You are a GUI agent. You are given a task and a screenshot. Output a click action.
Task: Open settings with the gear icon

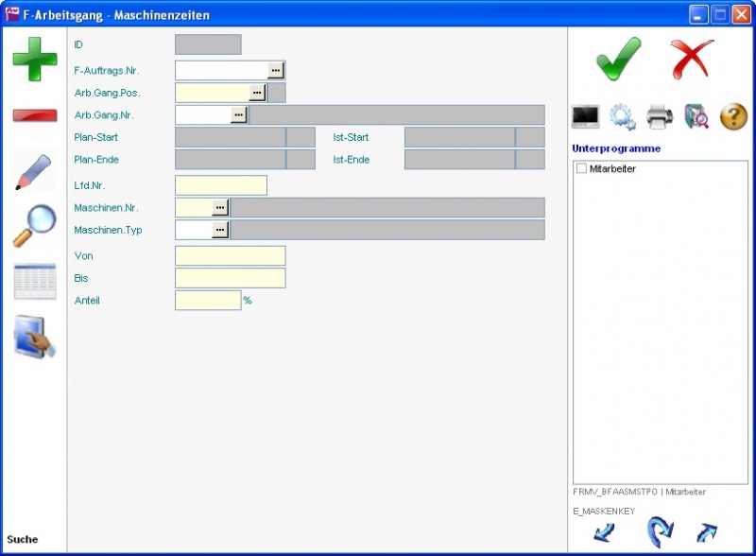click(x=623, y=116)
